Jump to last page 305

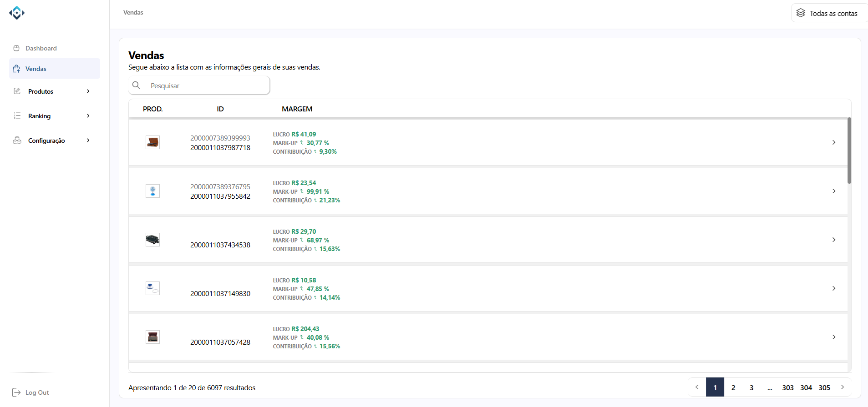[824, 387]
